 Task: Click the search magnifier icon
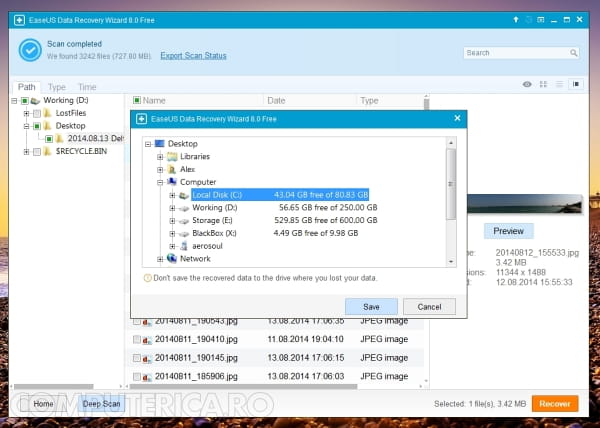[573, 53]
